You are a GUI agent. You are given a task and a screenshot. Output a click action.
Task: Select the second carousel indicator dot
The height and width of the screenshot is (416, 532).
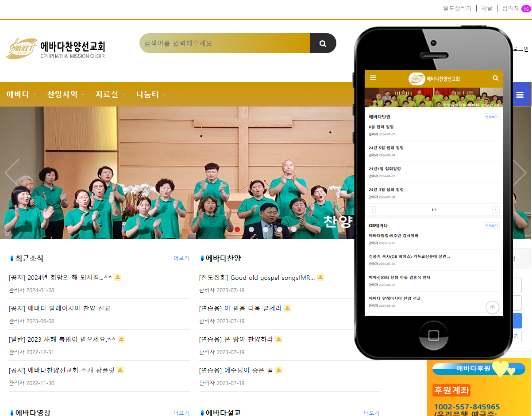pyautogui.click(x=251, y=229)
